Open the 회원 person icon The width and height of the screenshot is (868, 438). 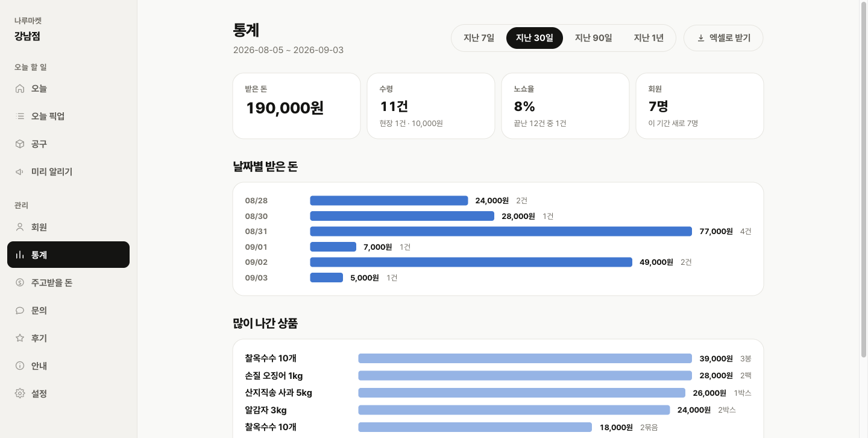click(20, 227)
